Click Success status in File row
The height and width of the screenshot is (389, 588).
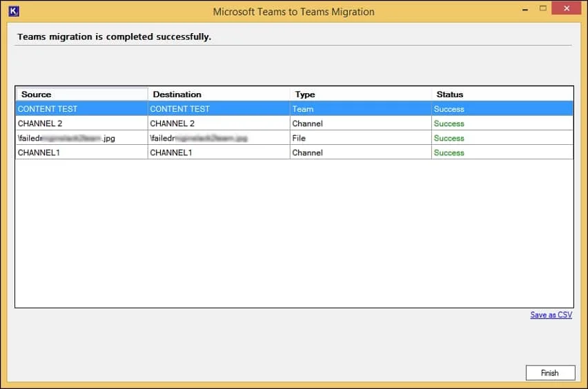502,138
